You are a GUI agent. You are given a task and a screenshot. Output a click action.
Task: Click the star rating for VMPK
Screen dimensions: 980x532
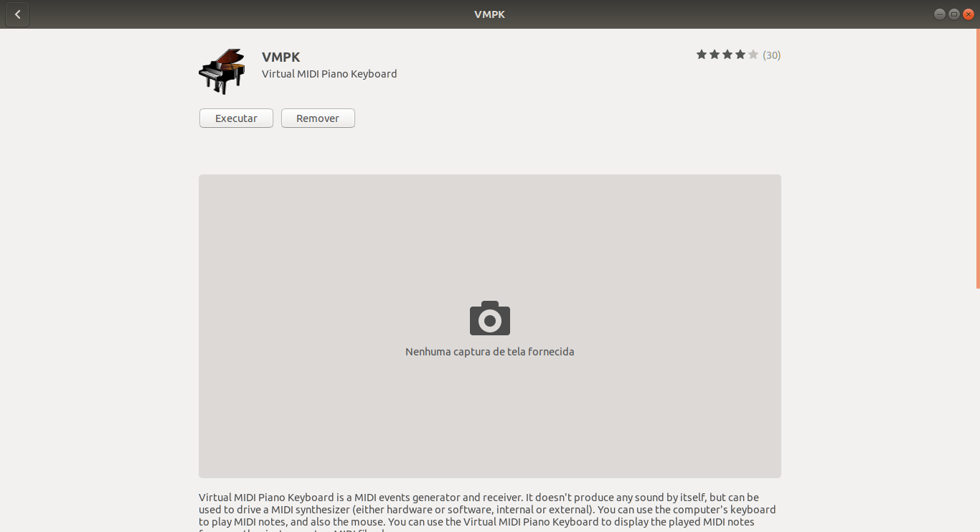727,55
